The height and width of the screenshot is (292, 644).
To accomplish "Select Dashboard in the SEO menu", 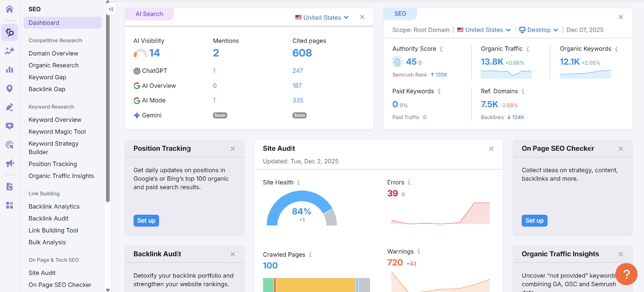I will click(62, 23).
